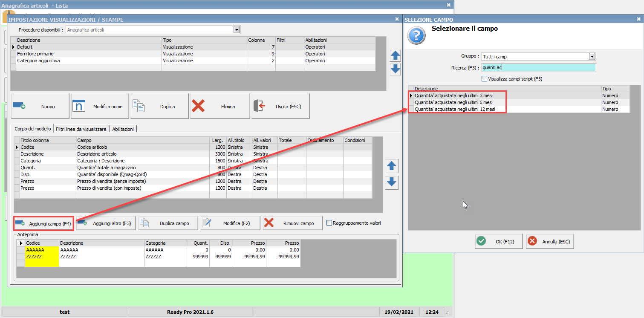Click the AAAAAA code cell in Anteprima
Viewport: 644px width, 318px height.
pos(42,250)
